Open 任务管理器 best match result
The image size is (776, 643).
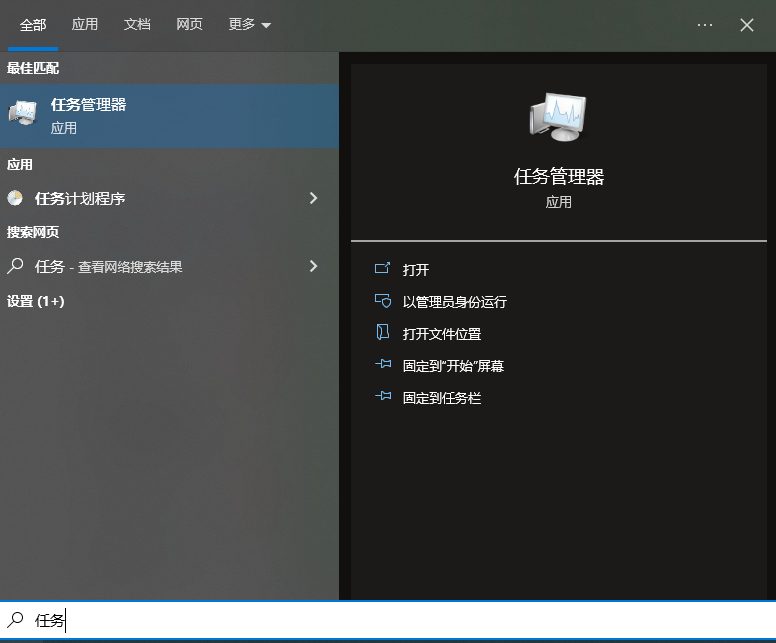click(x=169, y=116)
